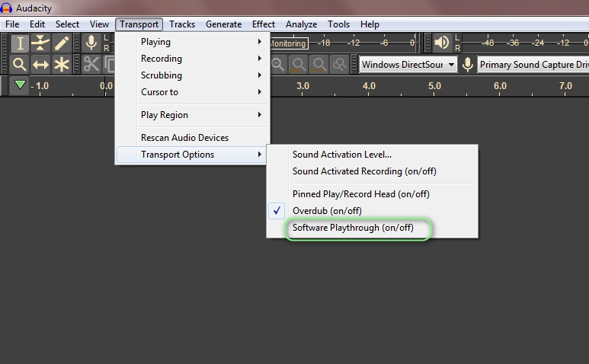Select the Zoom magnifier tool
Viewport: 589px width, 364px height.
pos(20,65)
